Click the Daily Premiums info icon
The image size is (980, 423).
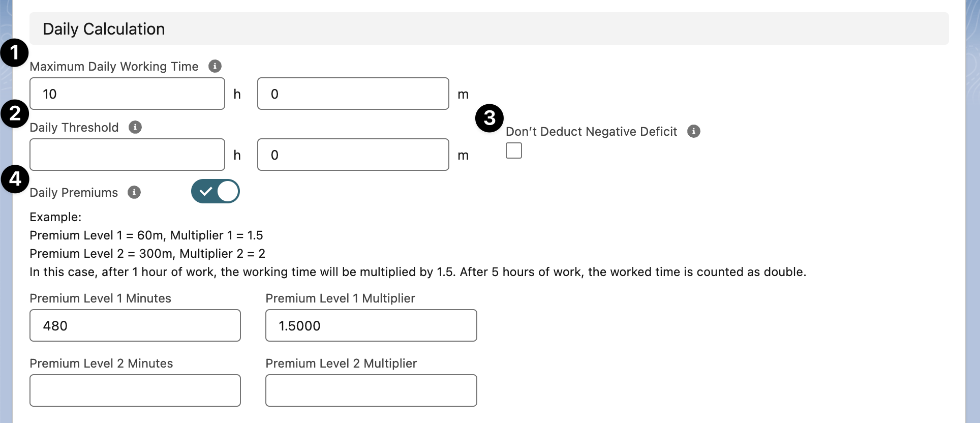coord(134,192)
